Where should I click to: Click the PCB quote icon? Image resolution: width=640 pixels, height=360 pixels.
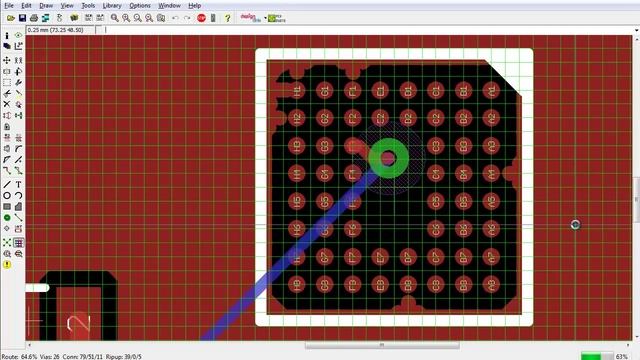pos(277,18)
